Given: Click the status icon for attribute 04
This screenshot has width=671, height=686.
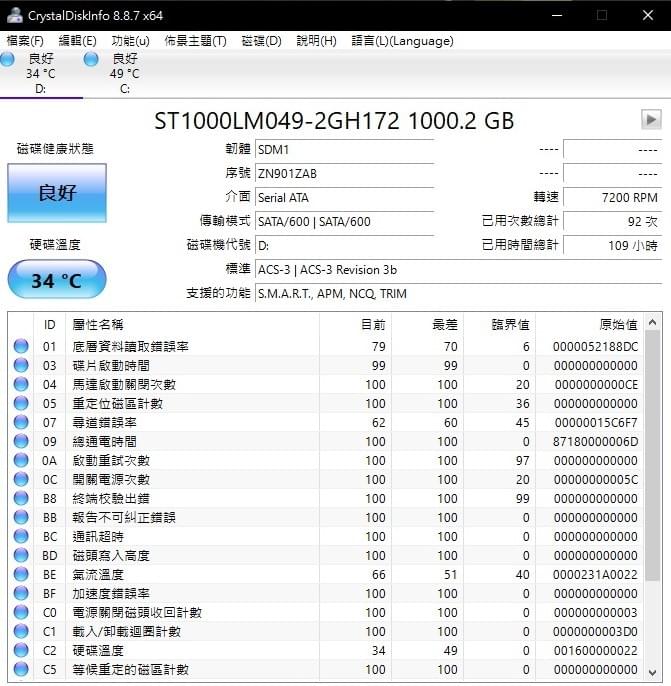Looking at the screenshot, I should point(21,384).
